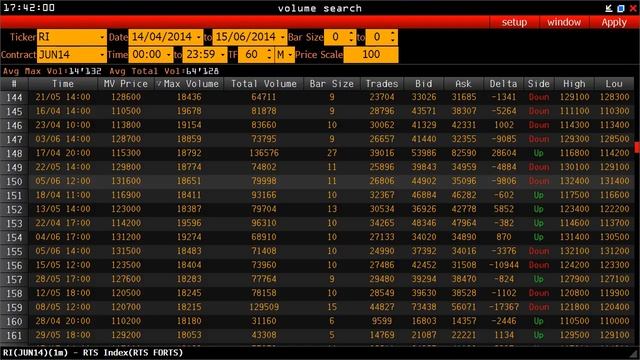Click the # column header
640x360 pixels.
tap(14, 84)
